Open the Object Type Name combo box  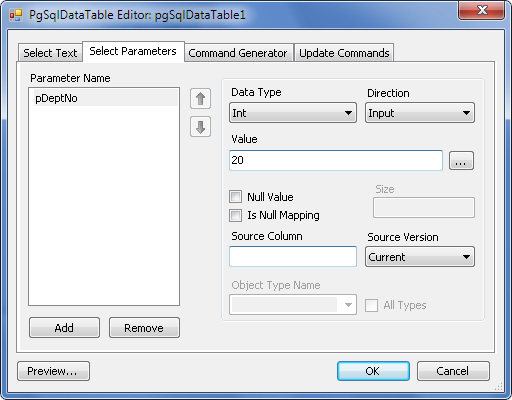coord(293,305)
